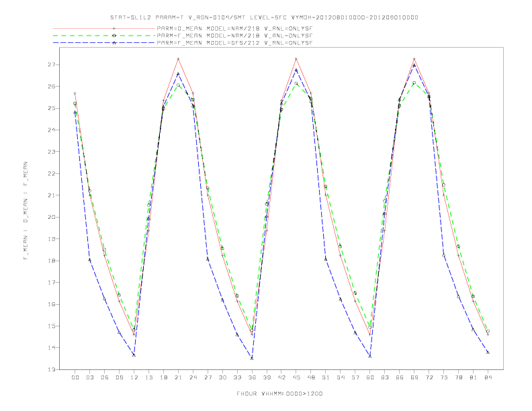Click x-axis forecast hour label 39
Viewport: 532px width, 411px height.
tap(267, 377)
